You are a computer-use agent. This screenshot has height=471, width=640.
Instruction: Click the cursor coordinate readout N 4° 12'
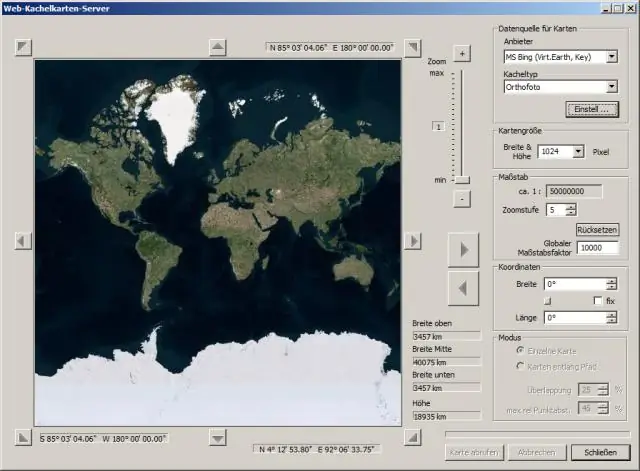(x=316, y=449)
